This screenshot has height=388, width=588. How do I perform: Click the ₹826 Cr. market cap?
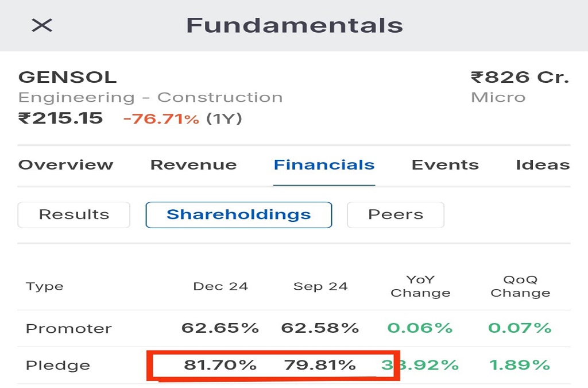pos(519,76)
